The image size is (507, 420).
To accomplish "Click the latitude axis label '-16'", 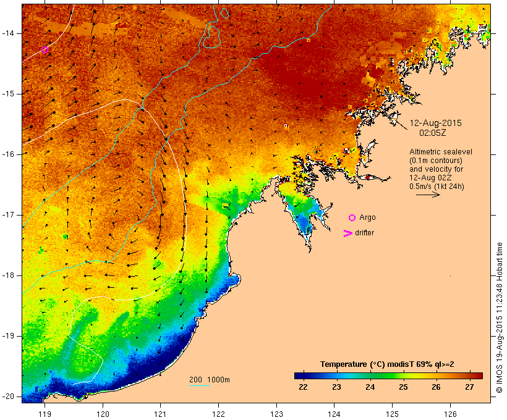I will click(7, 154).
